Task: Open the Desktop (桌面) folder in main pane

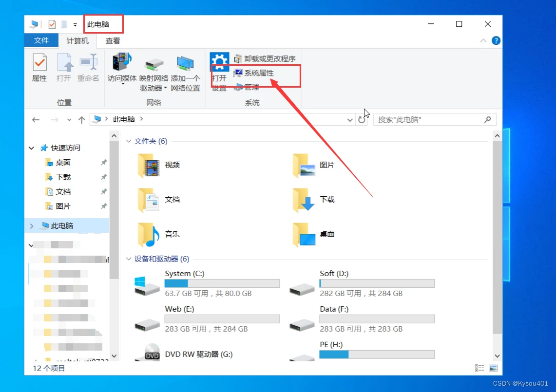Action: coord(313,234)
